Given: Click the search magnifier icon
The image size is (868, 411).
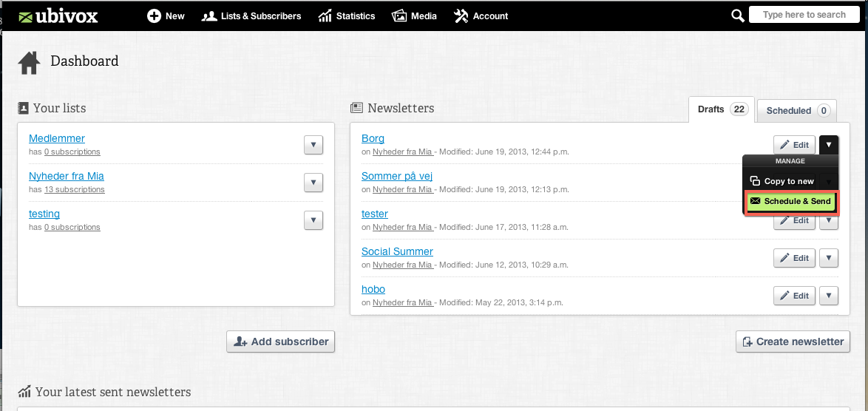Looking at the screenshot, I should (737, 16).
